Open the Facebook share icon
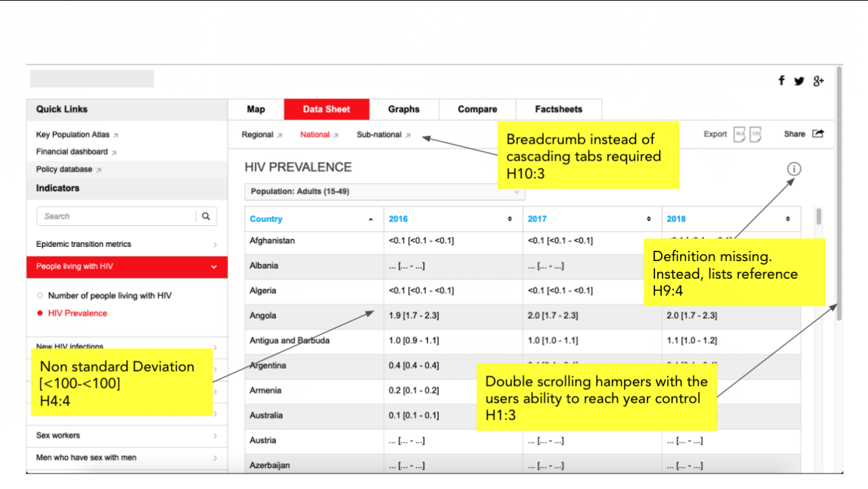The height and width of the screenshot is (489, 868). tap(781, 81)
